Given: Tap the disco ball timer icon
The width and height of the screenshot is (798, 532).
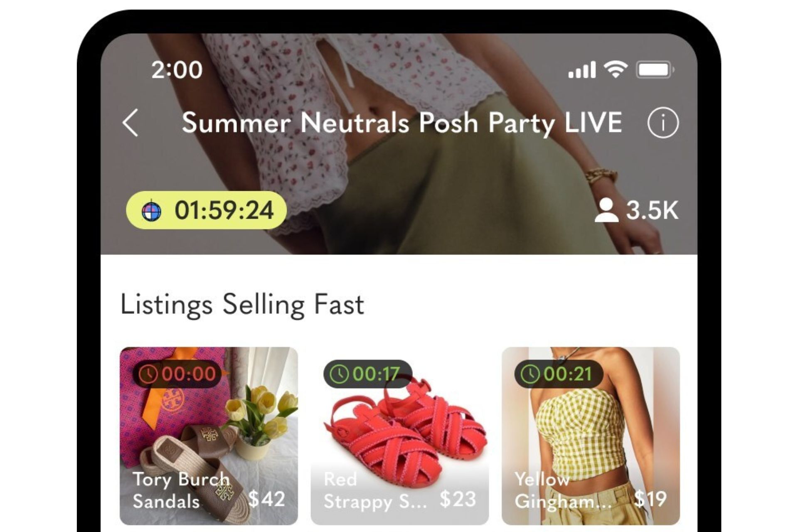Looking at the screenshot, I should click(x=151, y=211).
